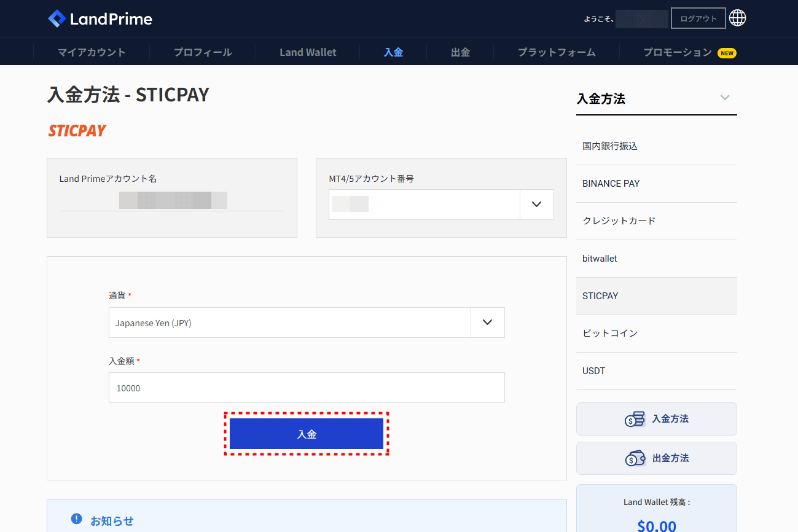Click the wallet icon on 出金方法 button
798x532 pixels.
pyautogui.click(x=635, y=458)
